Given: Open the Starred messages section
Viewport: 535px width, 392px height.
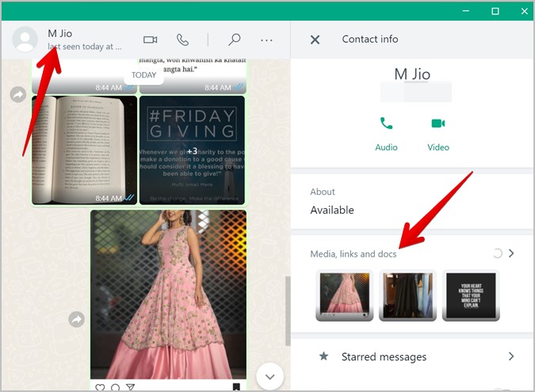Looking at the screenshot, I should 384,357.
